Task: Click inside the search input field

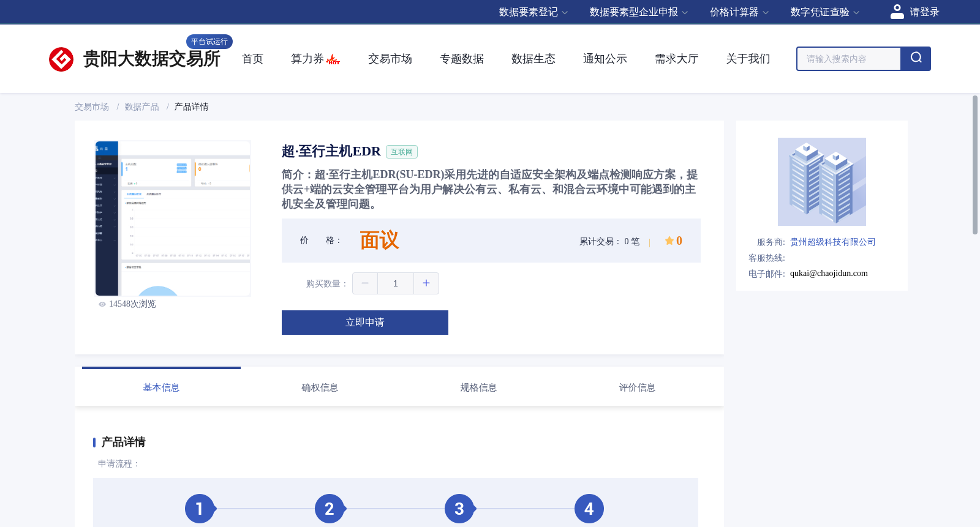Action: 849,59
